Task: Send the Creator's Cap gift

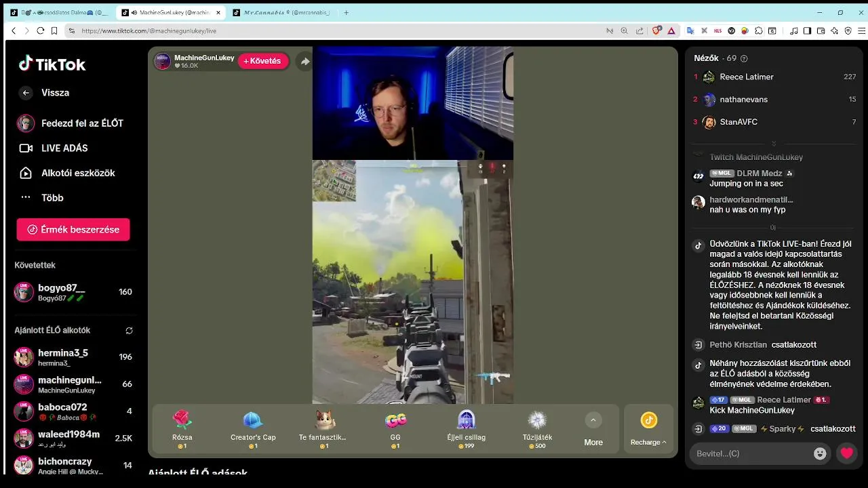Action: click(x=253, y=430)
